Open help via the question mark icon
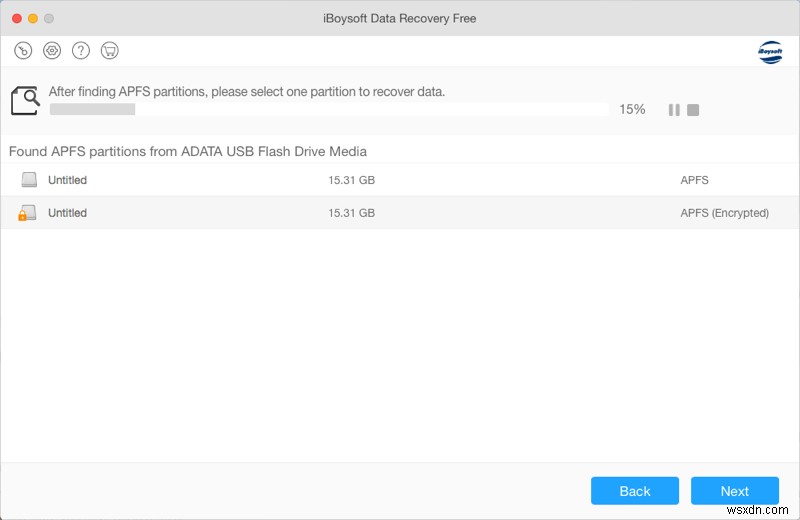Screen dimensions: 800x520 [81, 50]
